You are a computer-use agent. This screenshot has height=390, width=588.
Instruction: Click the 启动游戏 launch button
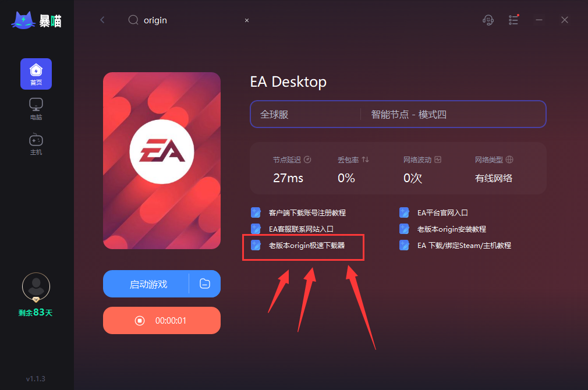pos(148,284)
